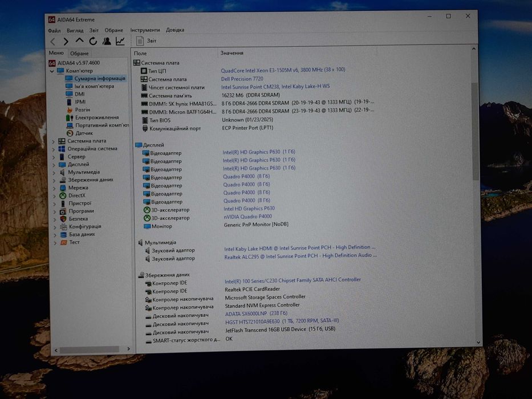The height and width of the screenshot is (399, 532).
Task: Select the Комунікаційний порт row
Action: point(258,128)
